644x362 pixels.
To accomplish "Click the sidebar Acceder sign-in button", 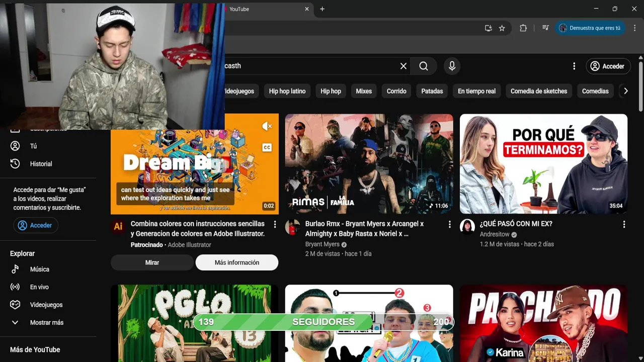I will click(x=36, y=225).
